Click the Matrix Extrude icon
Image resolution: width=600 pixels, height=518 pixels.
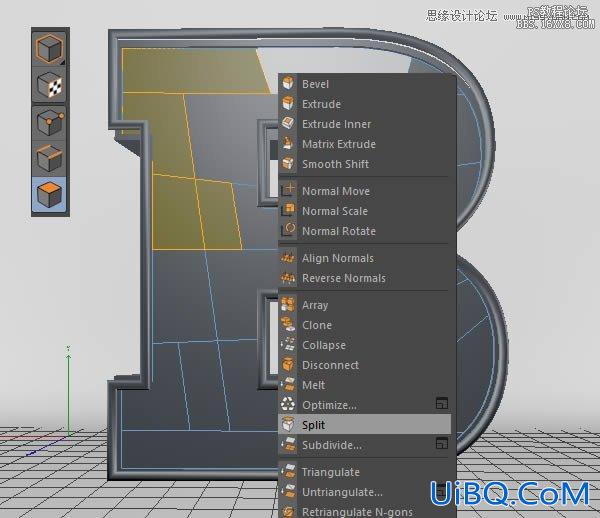click(x=288, y=143)
